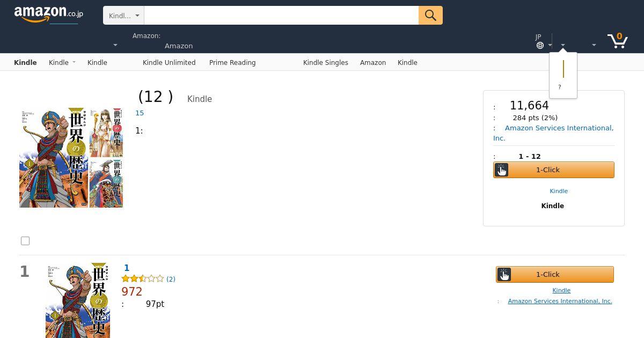The height and width of the screenshot is (338, 644).
Task: Click the lower small cover thumbnail
Action: (106, 183)
